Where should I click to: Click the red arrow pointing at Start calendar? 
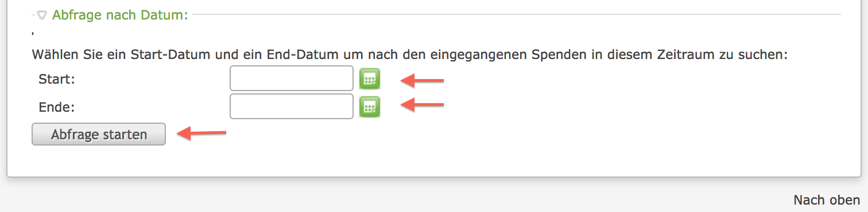422,80
